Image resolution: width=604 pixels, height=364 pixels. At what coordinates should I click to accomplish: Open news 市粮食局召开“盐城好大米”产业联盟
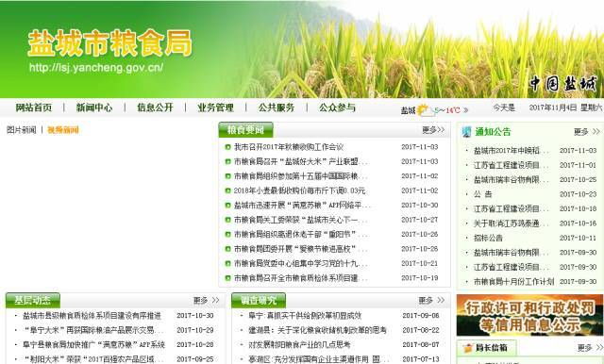(x=300, y=161)
